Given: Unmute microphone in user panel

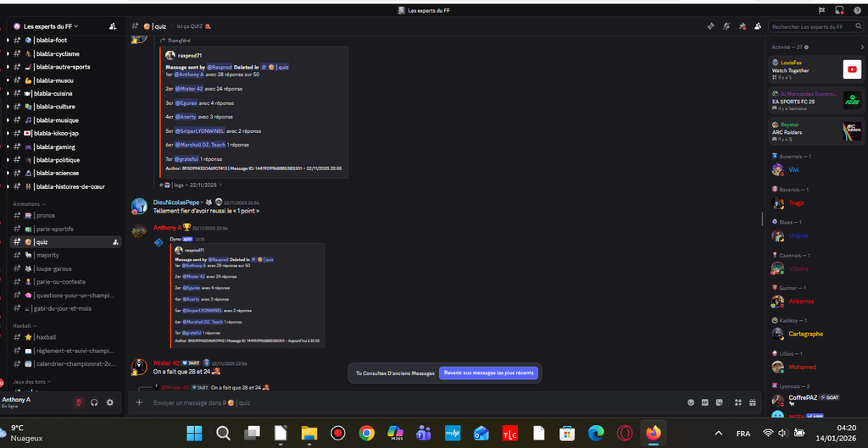Looking at the screenshot, I should click(79, 402).
